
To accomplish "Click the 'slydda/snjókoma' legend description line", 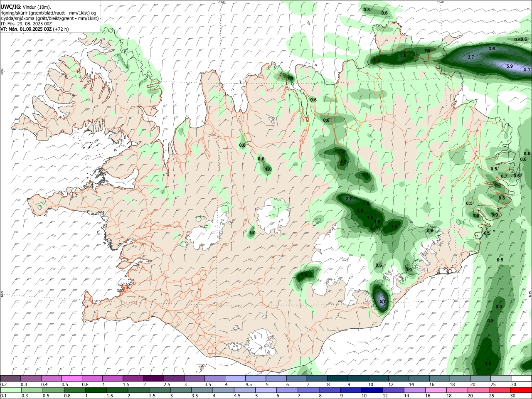I will coord(49,18).
